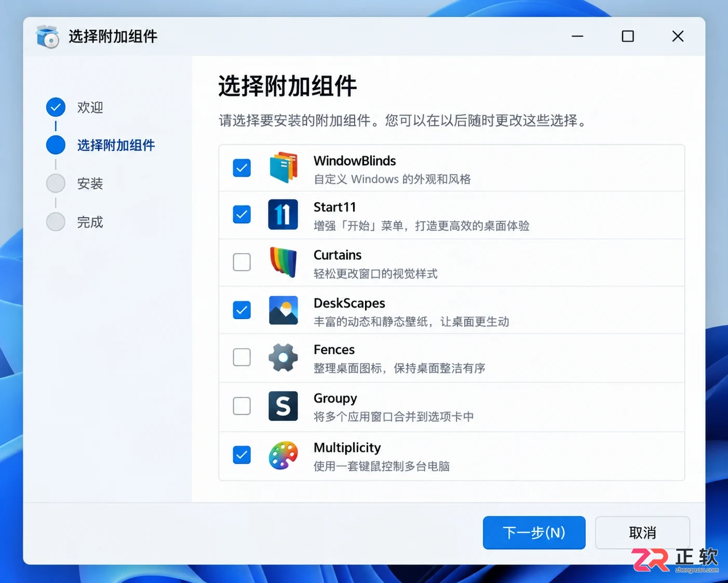Image resolution: width=728 pixels, height=583 pixels.
Task: Select the 完成 step in sidebar
Action: pyautogui.click(x=90, y=222)
